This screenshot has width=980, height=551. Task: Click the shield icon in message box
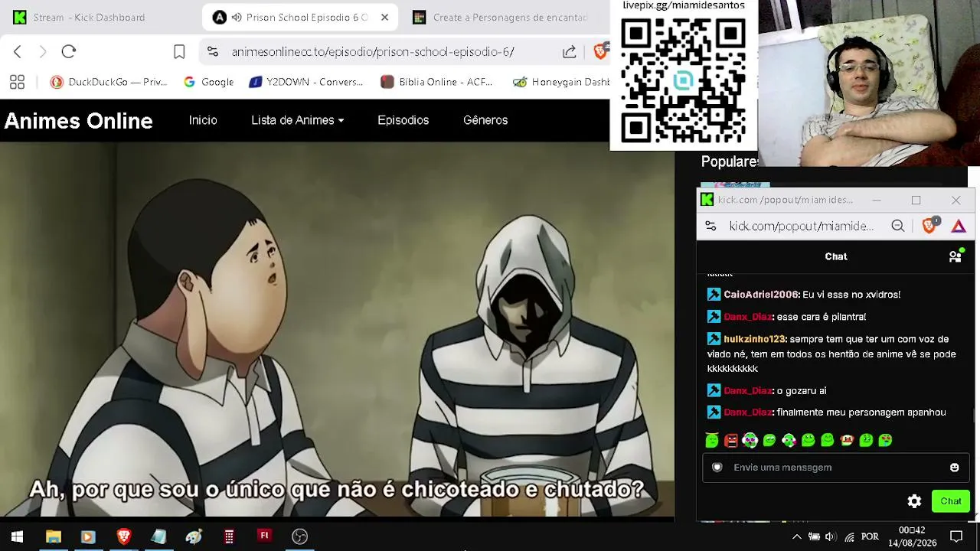pyautogui.click(x=717, y=468)
